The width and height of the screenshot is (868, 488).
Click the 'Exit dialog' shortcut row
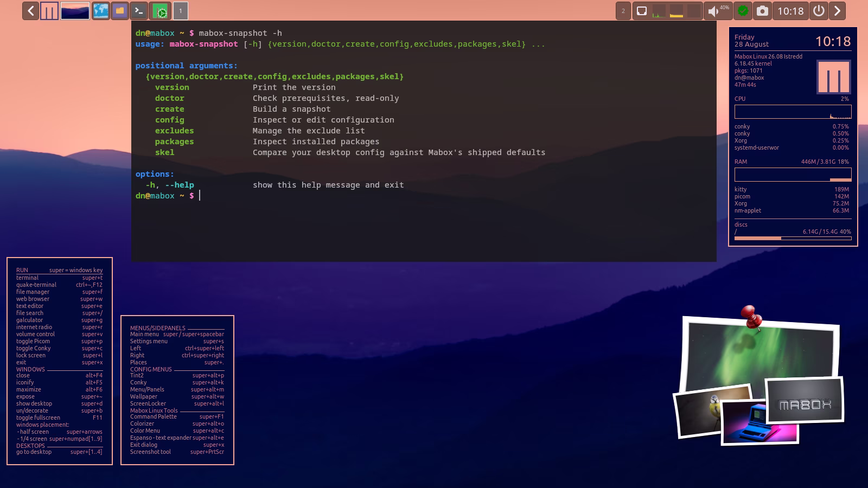(x=177, y=445)
